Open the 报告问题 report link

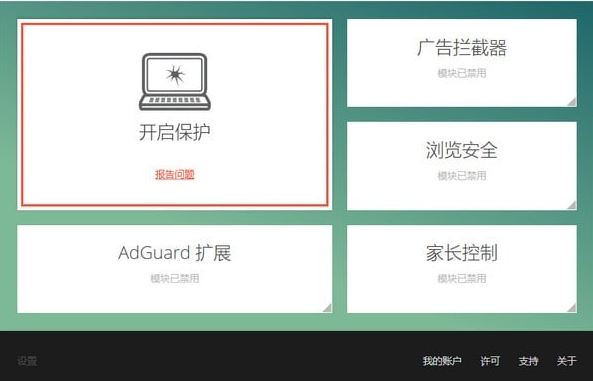coord(175,174)
